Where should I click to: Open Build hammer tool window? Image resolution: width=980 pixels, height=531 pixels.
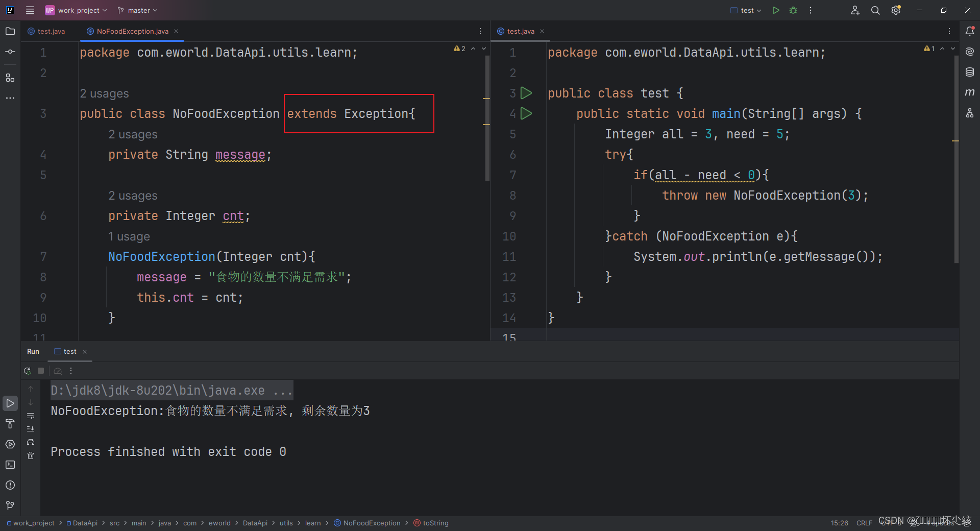pos(10,424)
